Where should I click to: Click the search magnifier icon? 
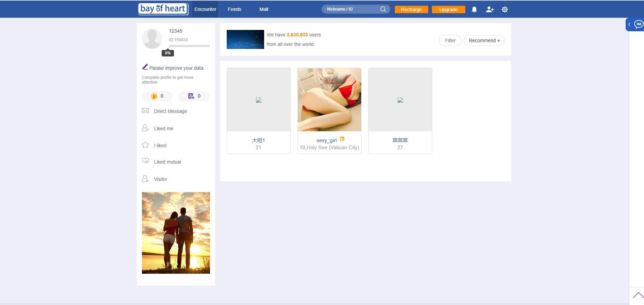coord(383,9)
